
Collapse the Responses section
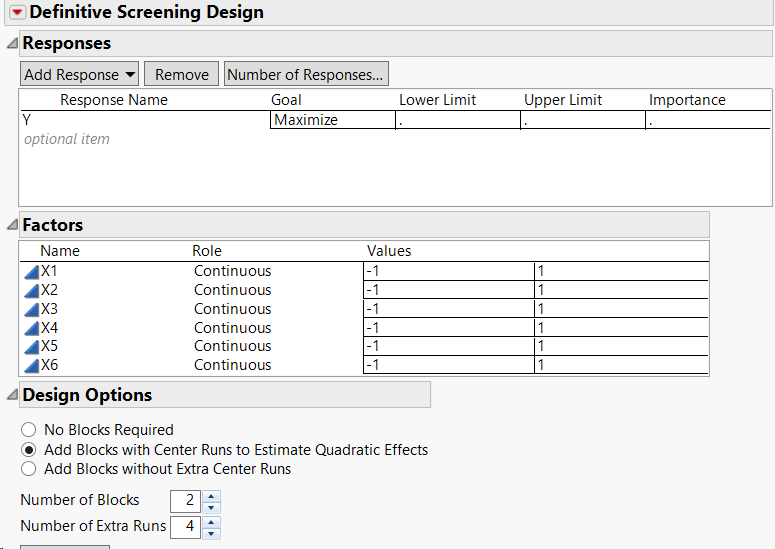[x=12, y=44]
